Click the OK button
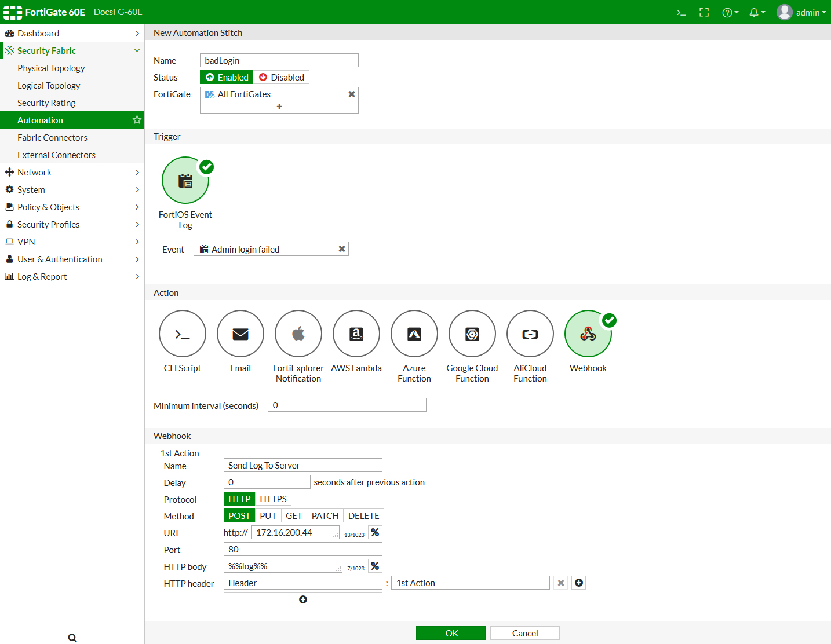831x644 pixels. coord(451,634)
